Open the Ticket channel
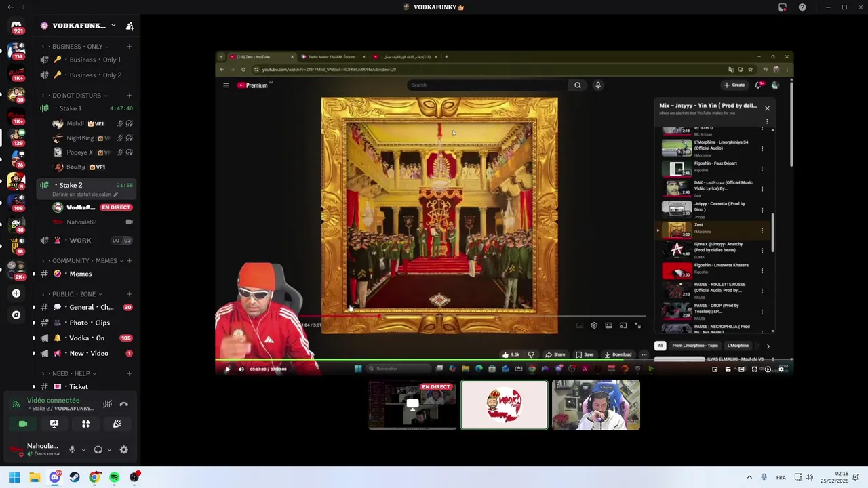Screen dimensions: 868x488 tap(86, 386)
